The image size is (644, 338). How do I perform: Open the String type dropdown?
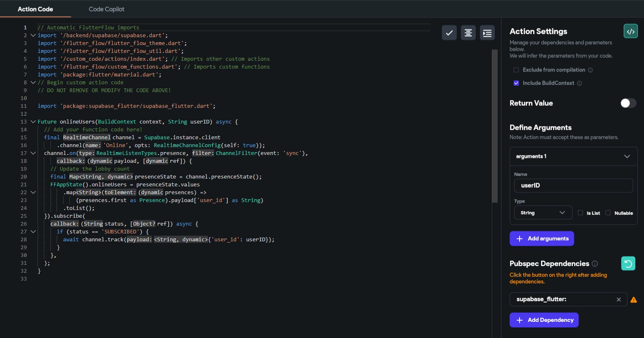point(543,213)
